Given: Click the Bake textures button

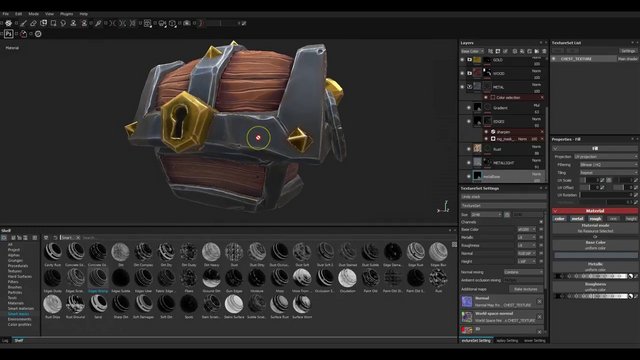Looking at the screenshot, I should (526, 289).
